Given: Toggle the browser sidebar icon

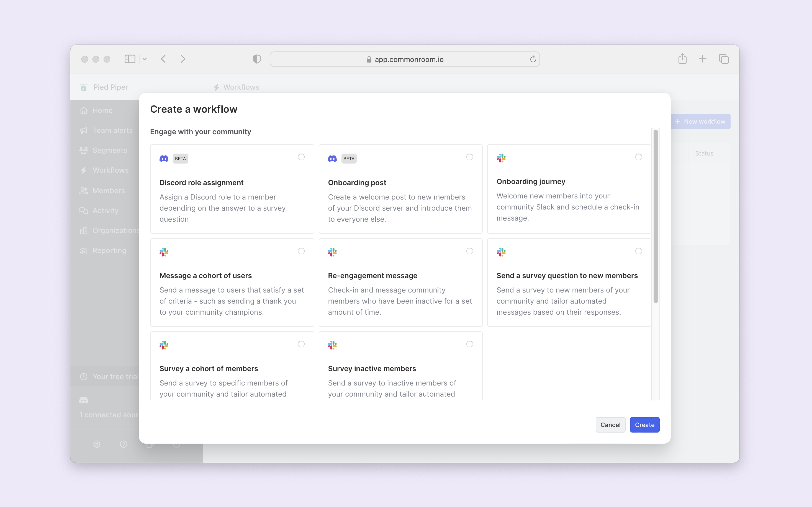Looking at the screenshot, I should pyautogui.click(x=130, y=59).
